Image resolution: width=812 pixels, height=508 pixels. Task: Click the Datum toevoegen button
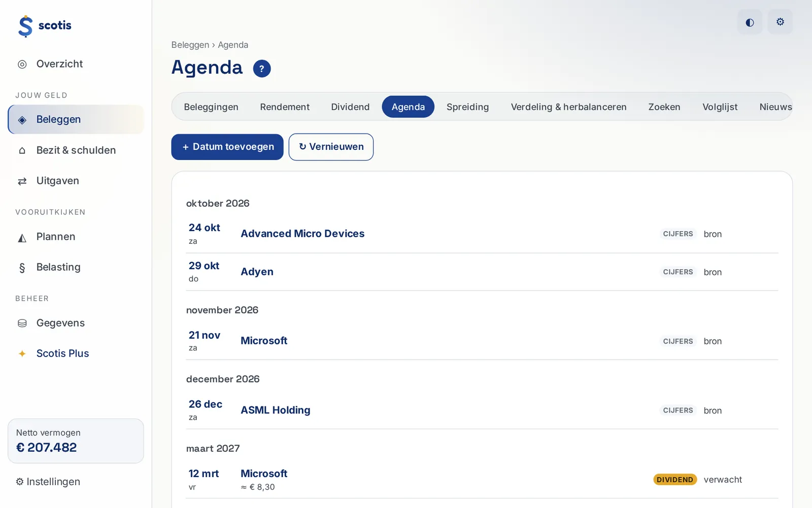227,147
